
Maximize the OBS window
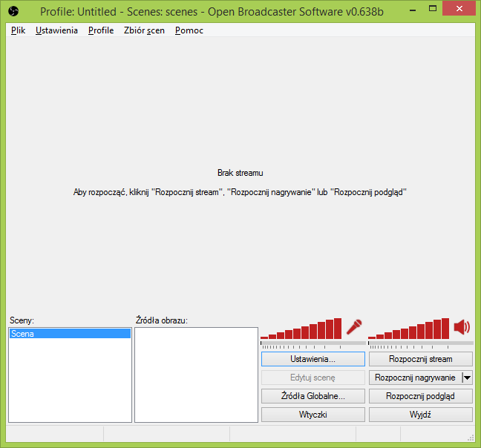pyautogui.click(x=433, y=9)
